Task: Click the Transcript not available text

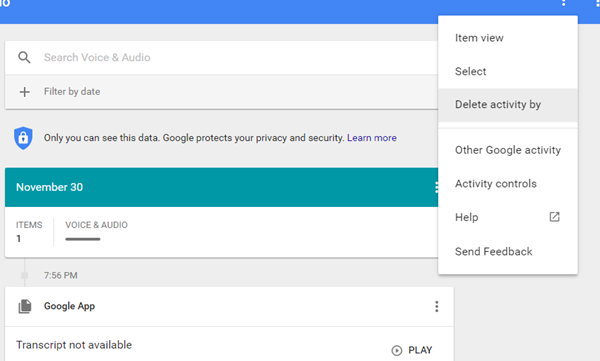Action: click(74, 345)
